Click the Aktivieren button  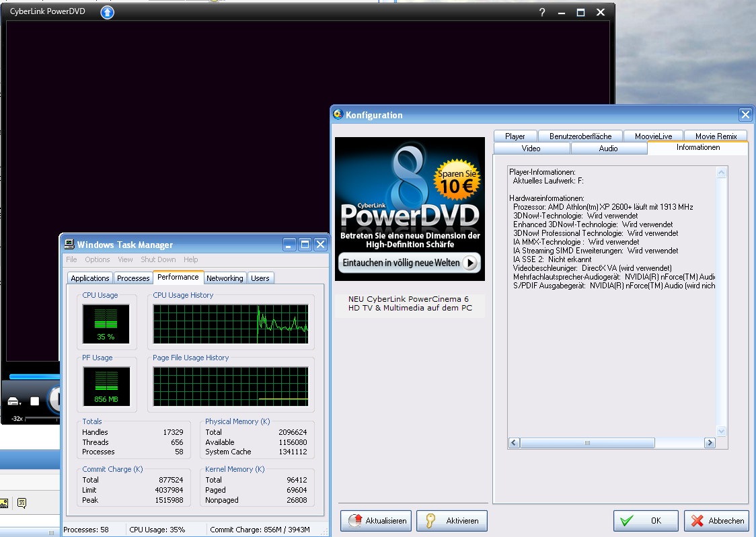(452, 521)
